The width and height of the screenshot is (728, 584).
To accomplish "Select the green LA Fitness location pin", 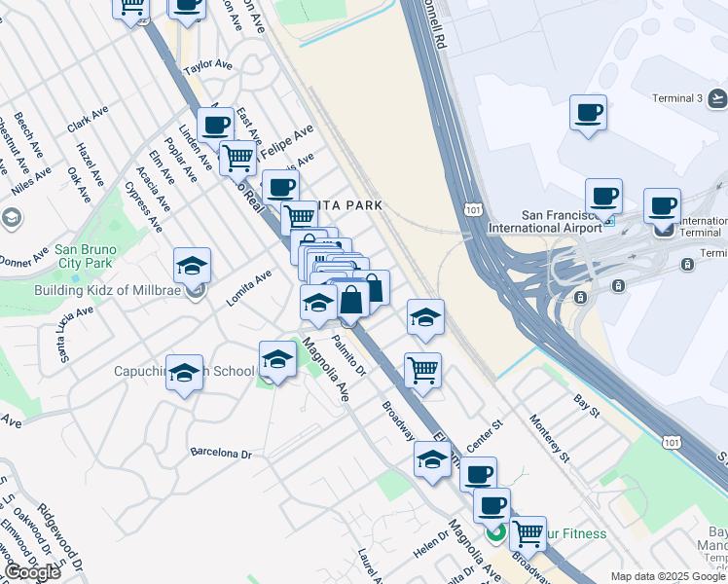I will (x=495, y=532).
